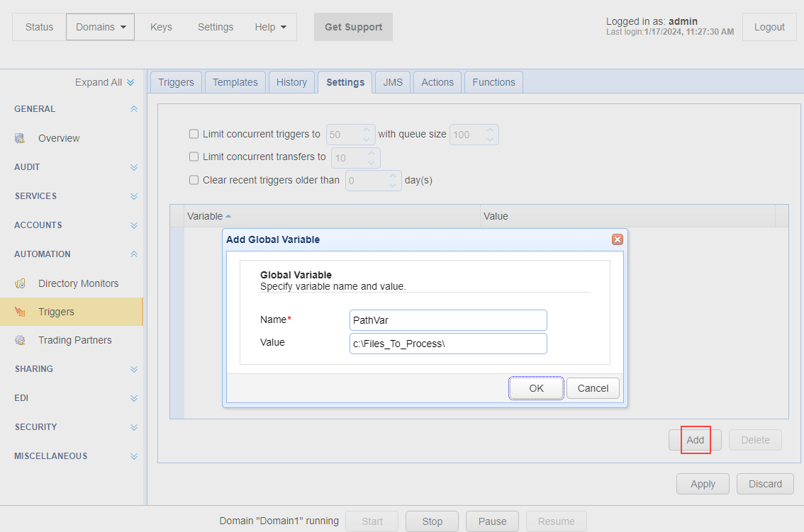Image resolution: width=804 pixels, height=532 pixels.
Task: Collapse the AUTOMATION section
Action: 134,254
